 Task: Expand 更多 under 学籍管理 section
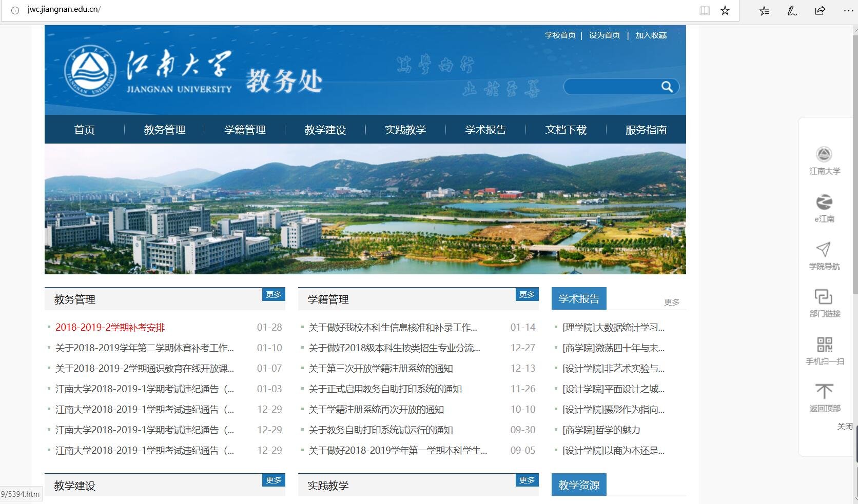click(x=527, y=294)
